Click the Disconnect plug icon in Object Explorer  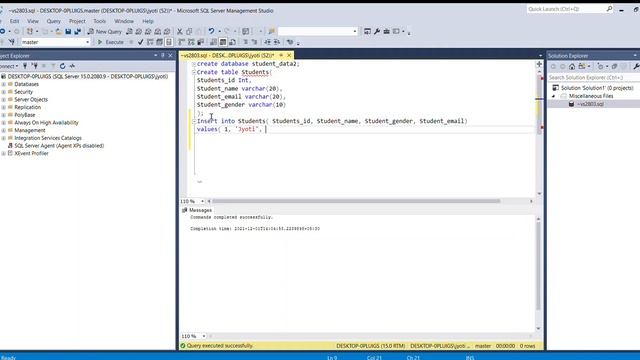(35, 66)
